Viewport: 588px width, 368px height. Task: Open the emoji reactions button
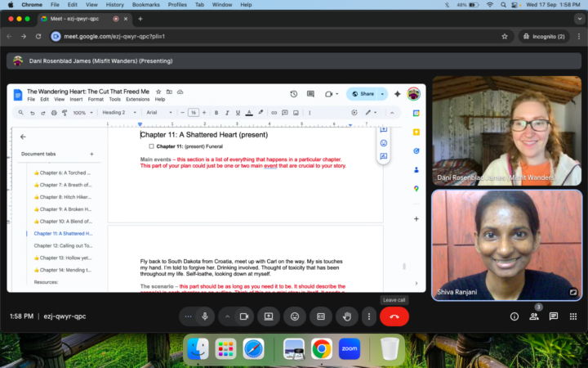pos(295,316)
